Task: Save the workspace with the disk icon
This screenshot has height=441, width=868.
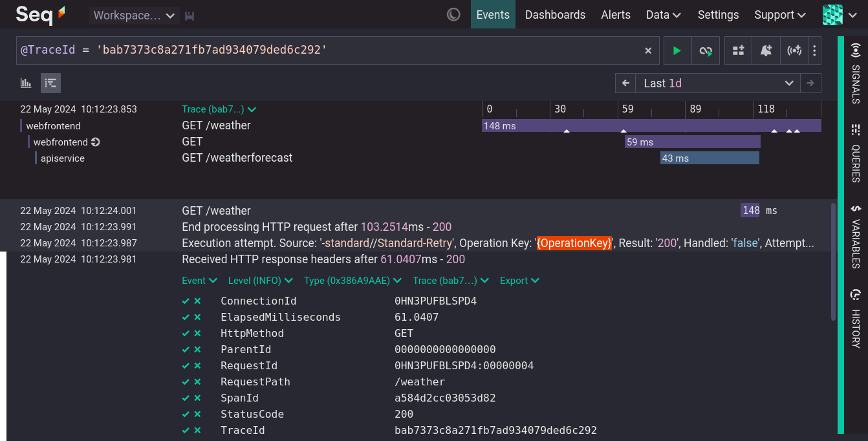Action: [x=190, y=16]
